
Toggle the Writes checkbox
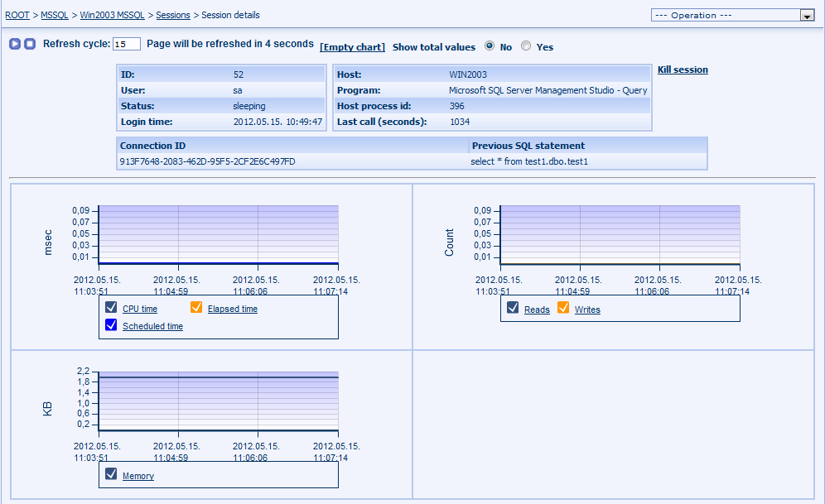(x=563, y=307)
